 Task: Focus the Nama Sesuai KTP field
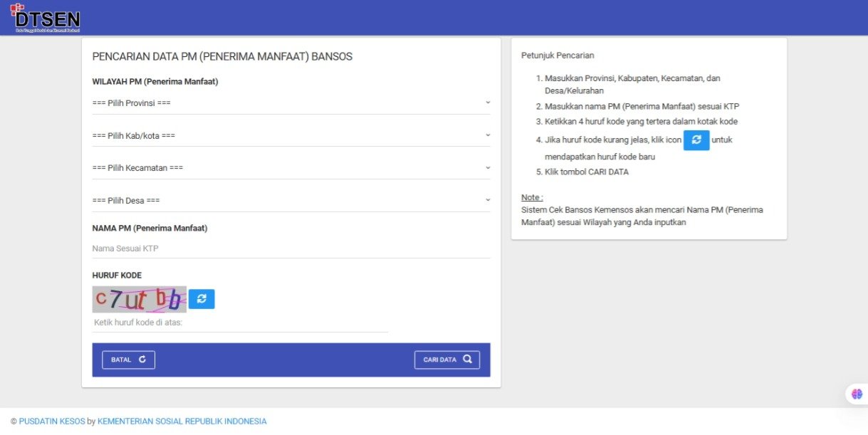(x=291, y=248)
